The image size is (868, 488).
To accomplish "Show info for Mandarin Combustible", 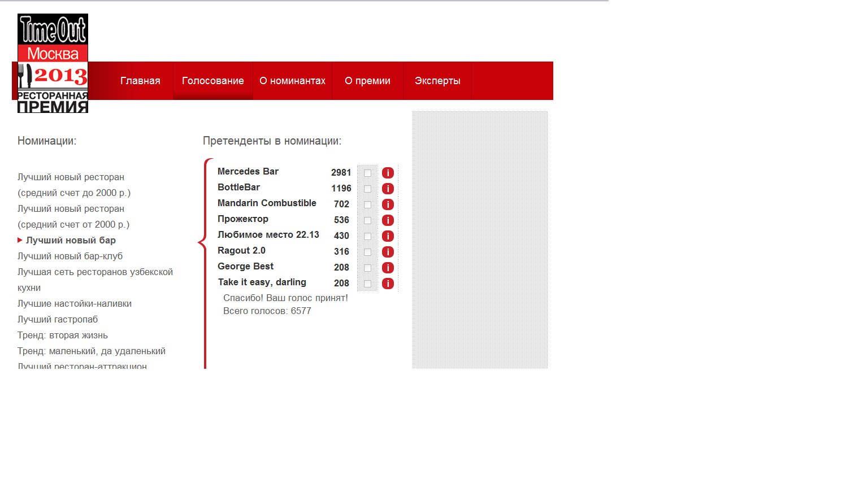I will [x=388, y=204].
